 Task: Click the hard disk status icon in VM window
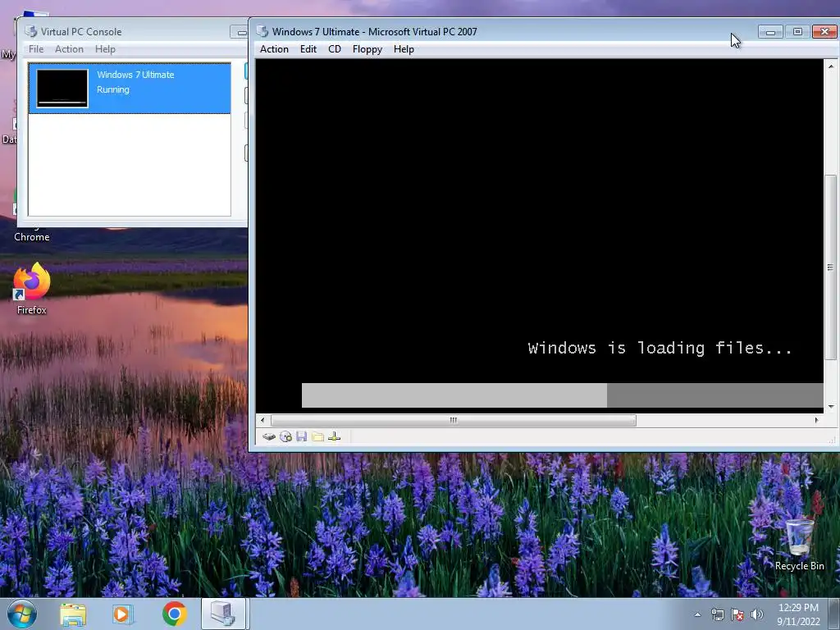pos(269,436)
